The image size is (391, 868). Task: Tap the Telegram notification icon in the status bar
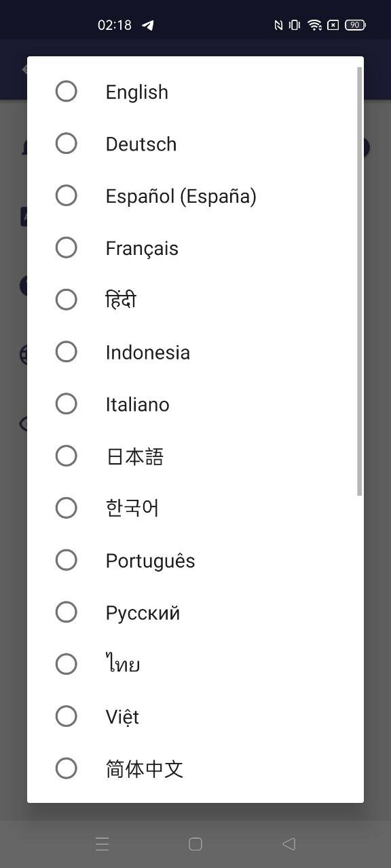[x=148, y=25]
